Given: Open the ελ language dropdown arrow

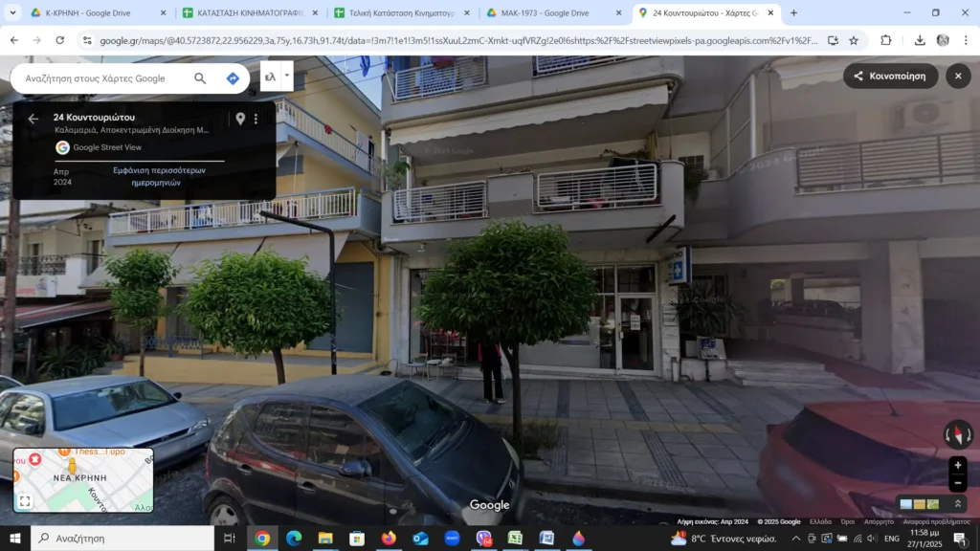Looking at the screenshot, I should click(286, 75).
